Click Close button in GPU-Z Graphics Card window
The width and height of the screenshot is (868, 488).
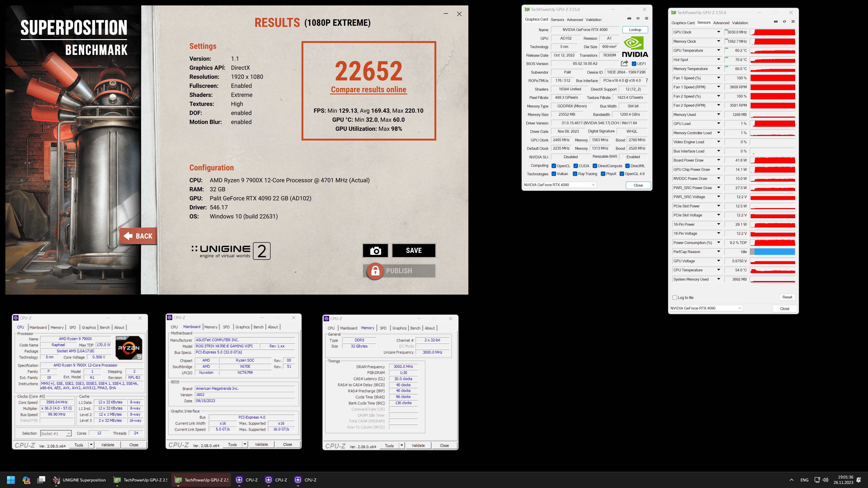[x=638, y=185]
